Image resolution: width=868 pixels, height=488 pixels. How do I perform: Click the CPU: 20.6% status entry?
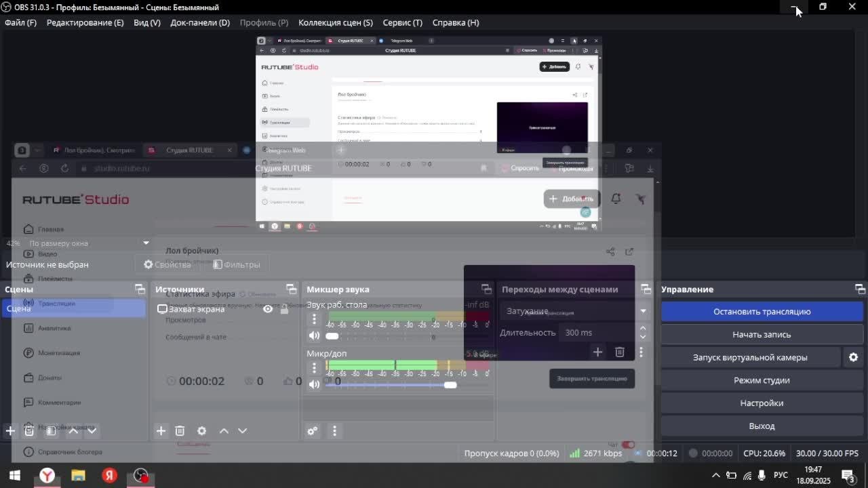point(764,453)
